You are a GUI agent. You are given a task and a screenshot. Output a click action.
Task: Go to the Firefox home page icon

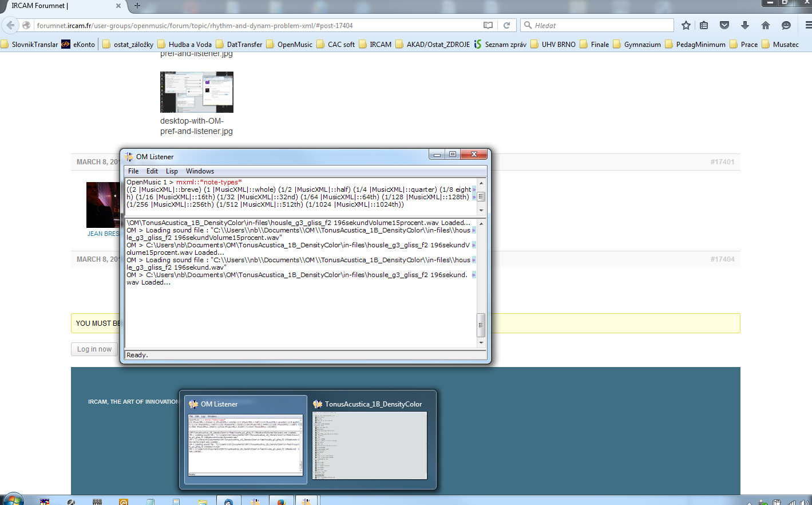766,25
